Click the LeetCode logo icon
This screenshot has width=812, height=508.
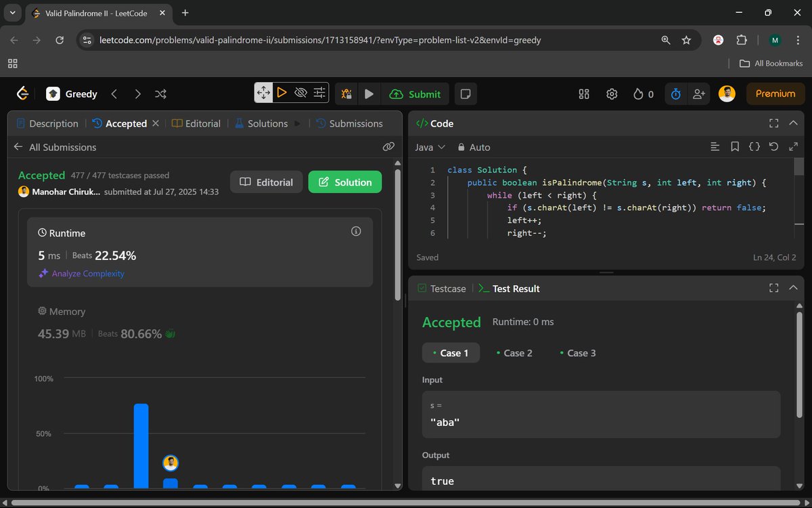pos(23,94)
